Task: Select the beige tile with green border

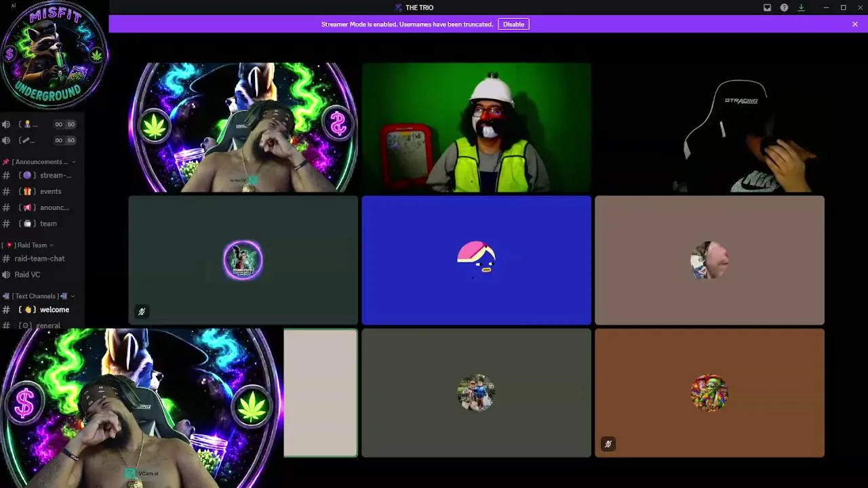Action: (321, 393)
